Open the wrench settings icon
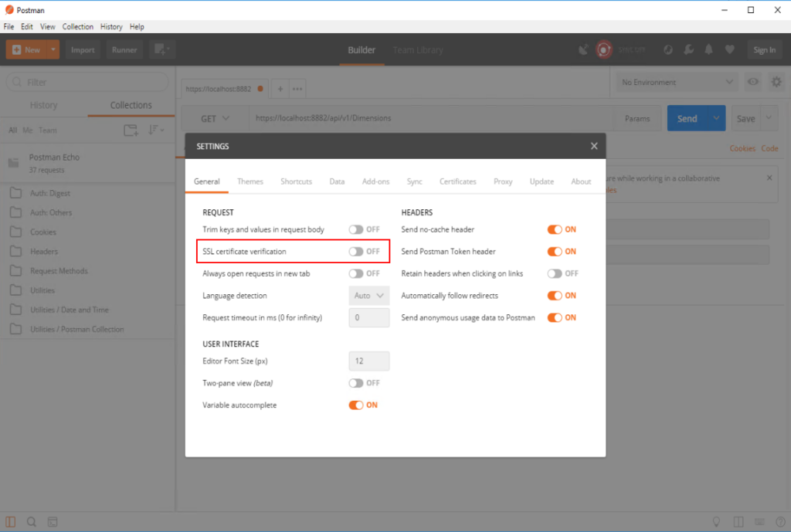Screen dimensions: 791x532 click(688, 50)
